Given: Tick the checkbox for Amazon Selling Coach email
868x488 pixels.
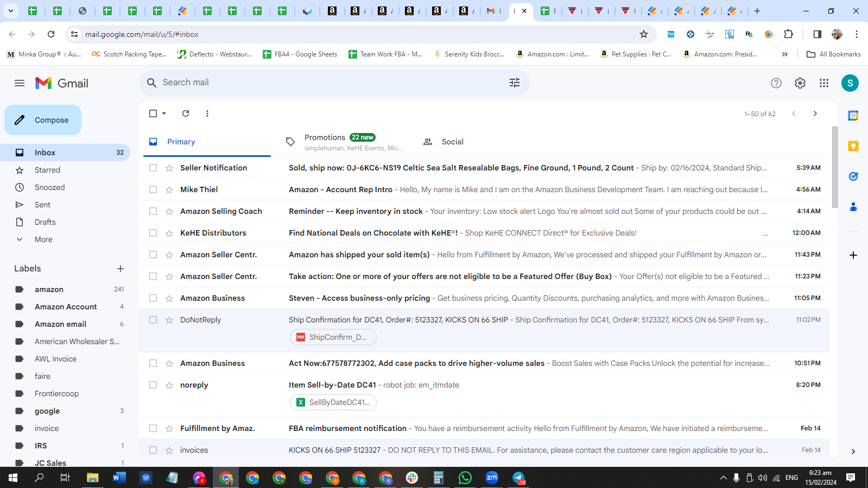Looking at the screenshot, I should pos(153,211).
